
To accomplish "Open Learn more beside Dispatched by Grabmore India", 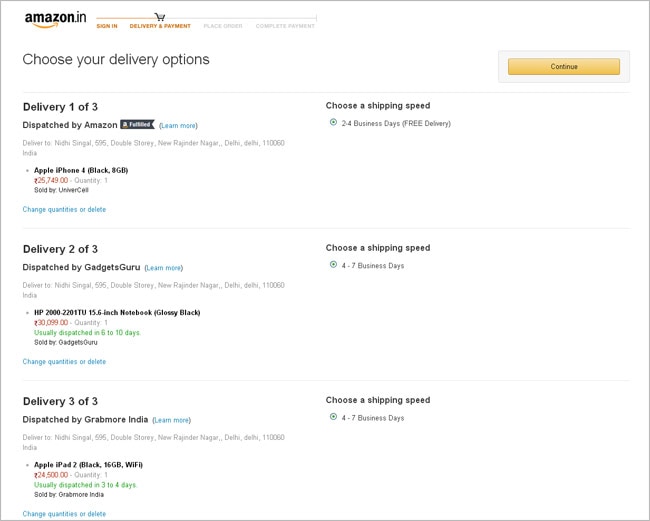I will coord(171,420).
